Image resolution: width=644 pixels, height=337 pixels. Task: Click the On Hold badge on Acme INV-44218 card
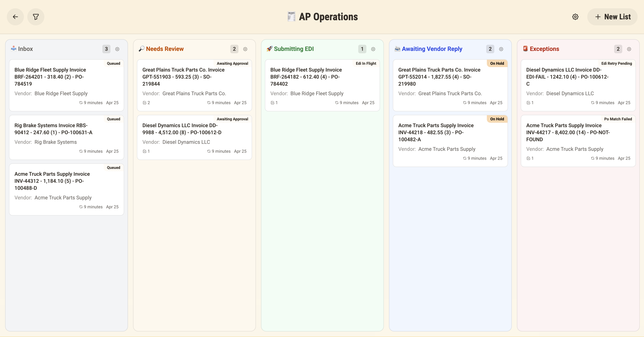point(497,119)
